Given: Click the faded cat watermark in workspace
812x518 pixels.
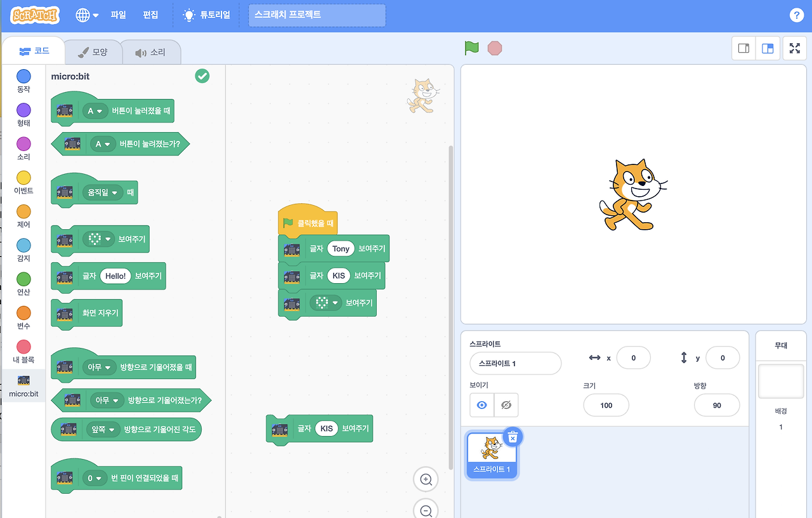Looking at the screenshot, I should click(422, 96).
